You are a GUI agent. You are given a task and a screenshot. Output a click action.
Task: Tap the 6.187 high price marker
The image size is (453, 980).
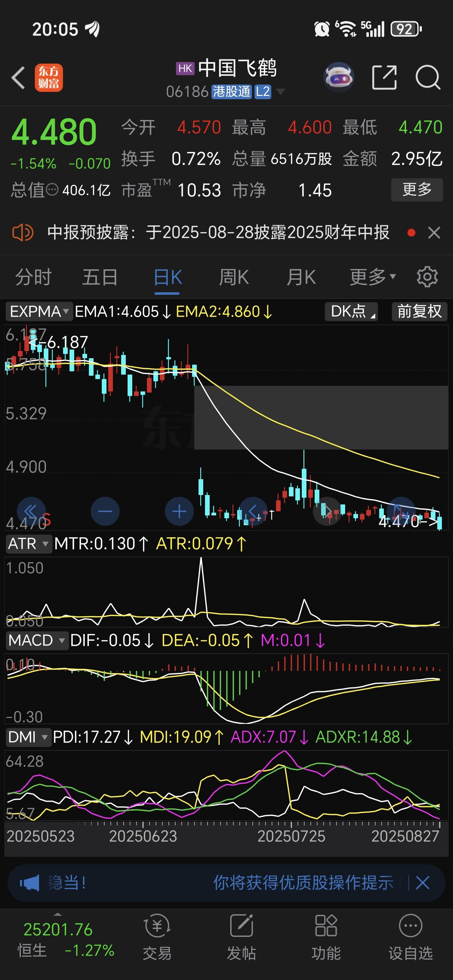click(59, 342)
